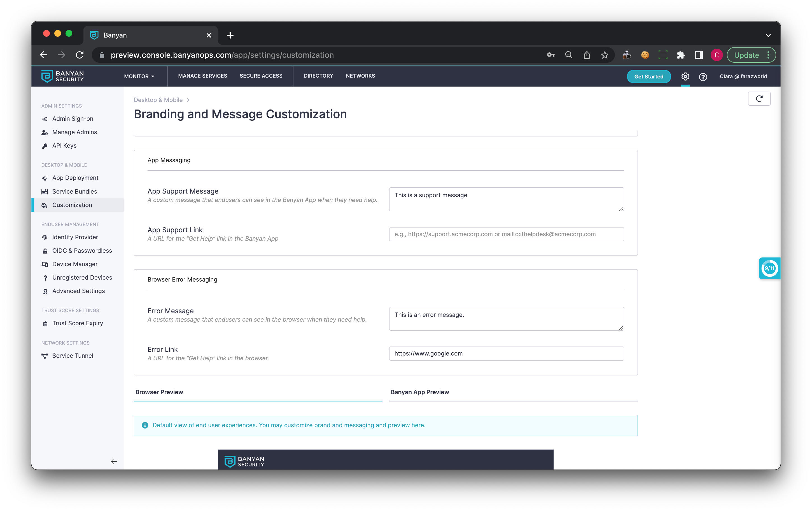Collapse sidebar with the left arrow icon

114,461
